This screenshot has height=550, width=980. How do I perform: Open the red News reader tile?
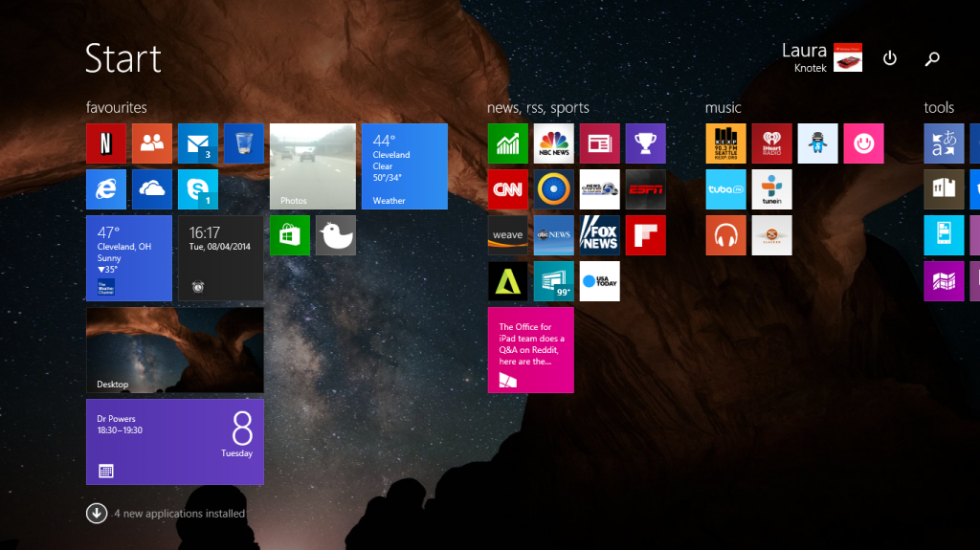pos(599,143)
